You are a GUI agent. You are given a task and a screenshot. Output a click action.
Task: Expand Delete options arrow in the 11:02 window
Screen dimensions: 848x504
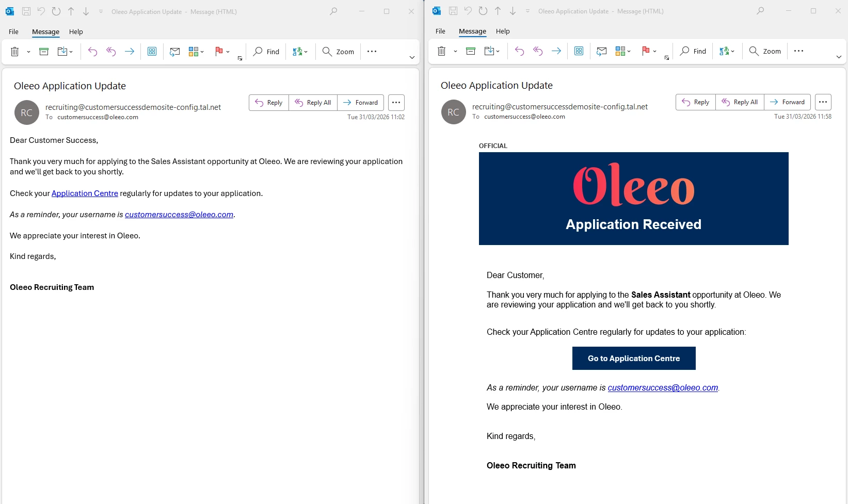pyautogui.click(x=28, y=52)
